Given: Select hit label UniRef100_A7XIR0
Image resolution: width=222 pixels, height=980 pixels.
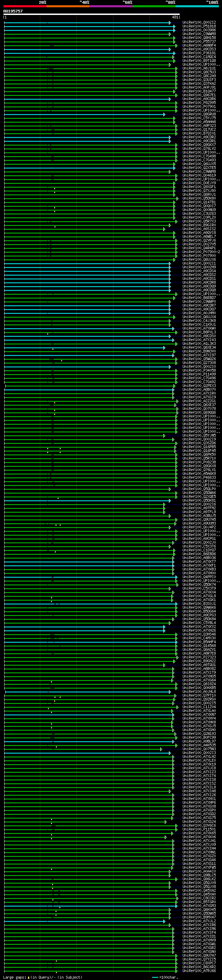Looking at the screenshot, I should point(199,394).
